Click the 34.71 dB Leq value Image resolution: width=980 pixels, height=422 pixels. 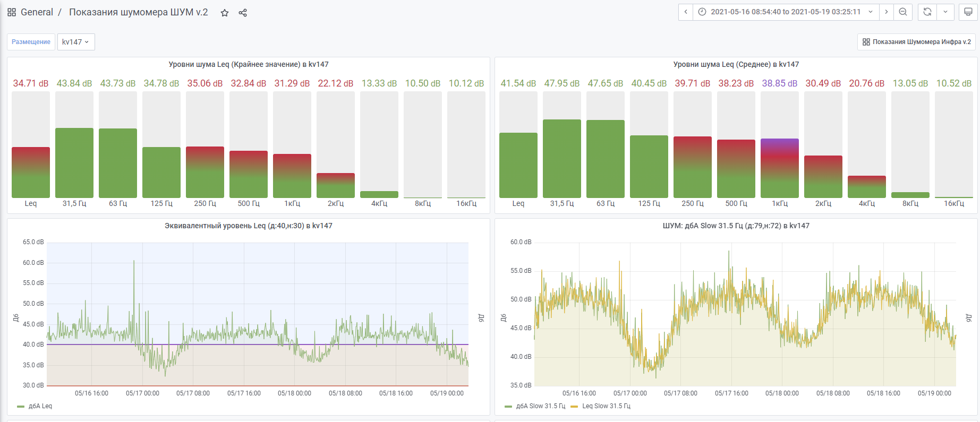pyautogui.click(x=31, y=83)
